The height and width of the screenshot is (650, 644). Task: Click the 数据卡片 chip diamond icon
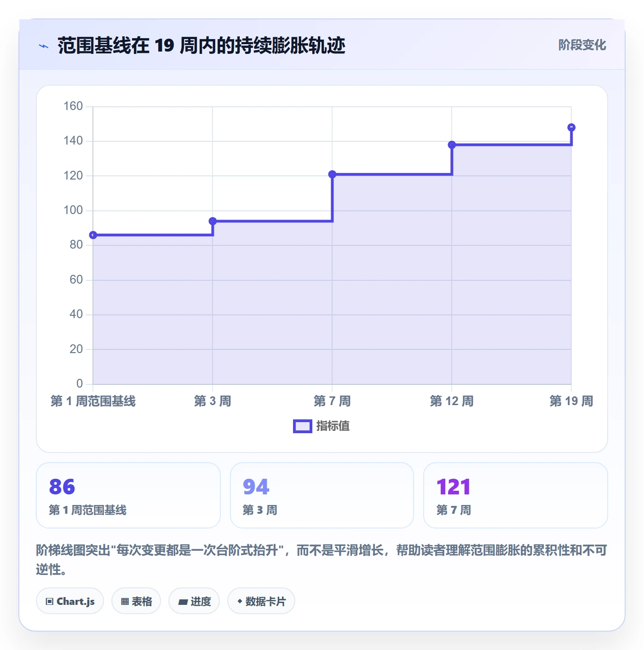(240, 601)
